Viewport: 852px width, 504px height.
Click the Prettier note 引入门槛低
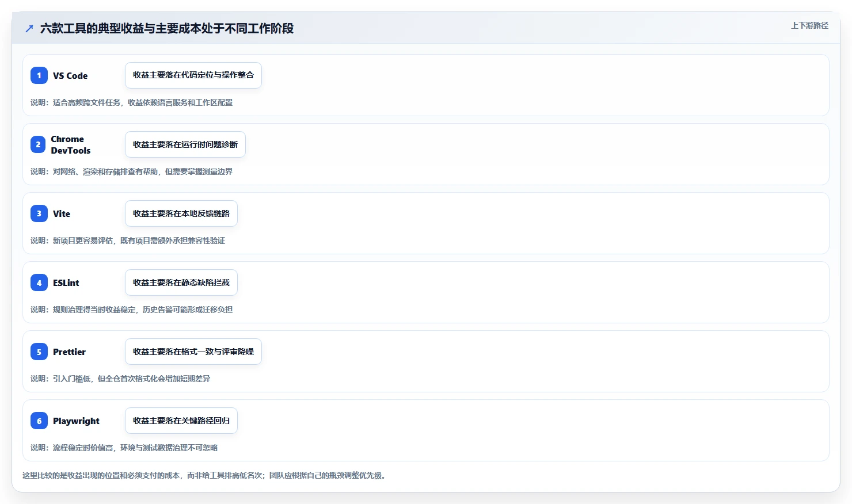120,379
